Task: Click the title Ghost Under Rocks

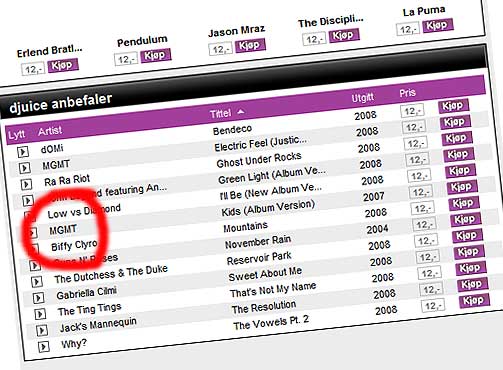Action: (x=259, y=160)
